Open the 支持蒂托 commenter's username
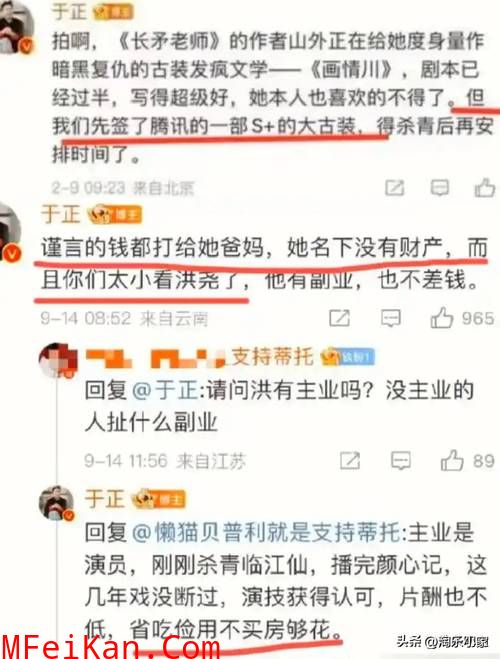 click(x=200, y=358)
